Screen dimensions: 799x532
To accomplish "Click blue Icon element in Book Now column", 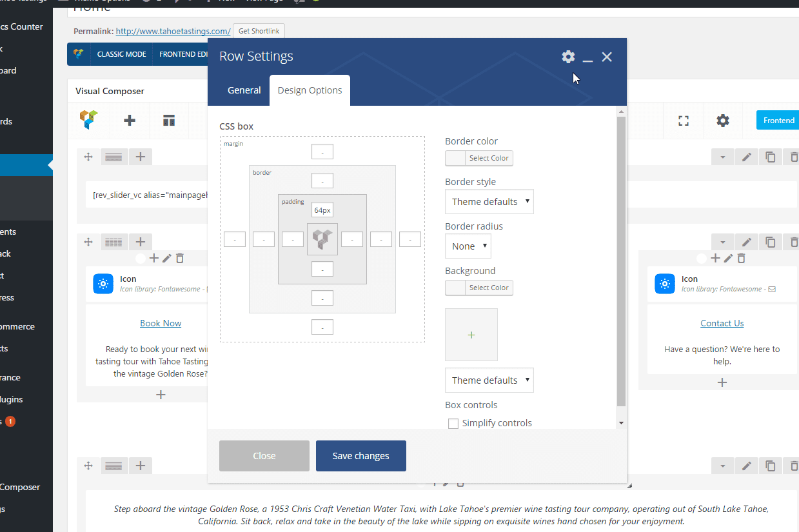I will pyautogui.click(x=103, y=284).
